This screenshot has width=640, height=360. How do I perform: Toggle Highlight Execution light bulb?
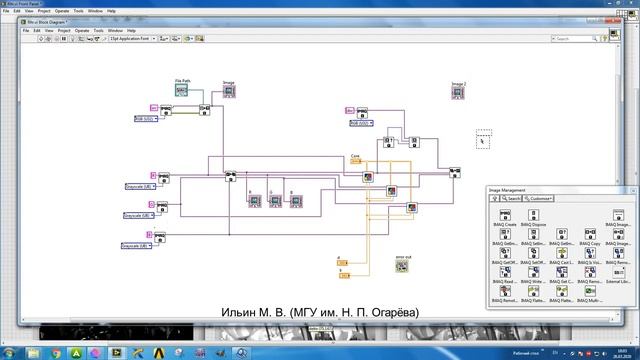pos(73,38)
